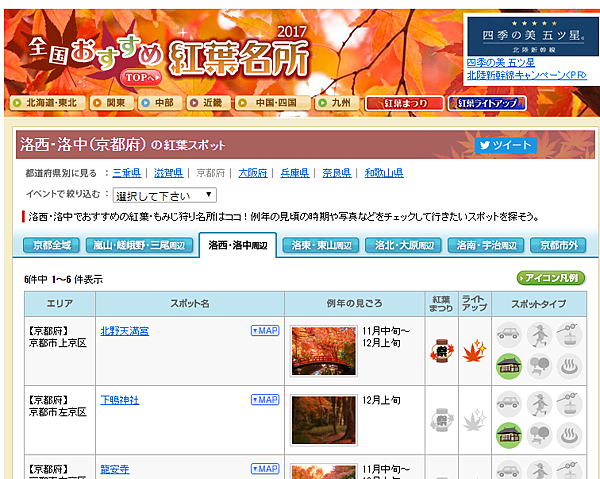The width and height of the screenshot is (600, 479).
Task: Click MAP button for 北野天満宮
Action: [265, 331]
